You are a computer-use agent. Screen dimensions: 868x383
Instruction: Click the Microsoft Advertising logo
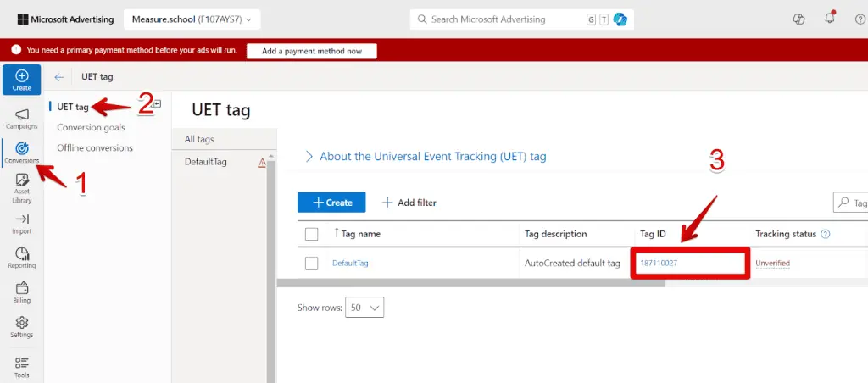coord(66,19)
